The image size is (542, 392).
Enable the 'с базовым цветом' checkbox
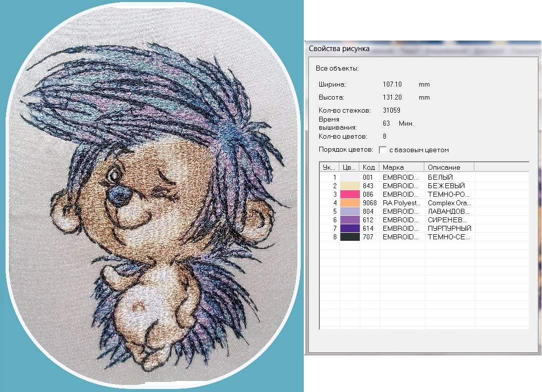tap(383, 150)
